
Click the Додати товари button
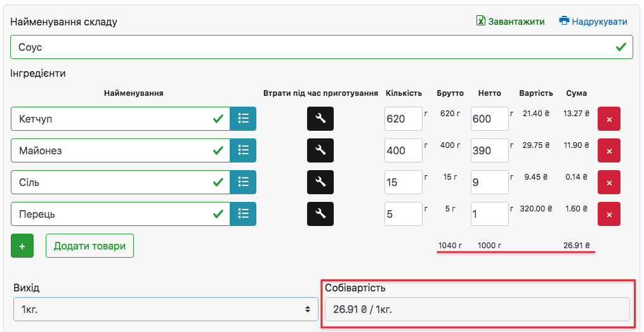pyautogui.click(x=89, y=246)
